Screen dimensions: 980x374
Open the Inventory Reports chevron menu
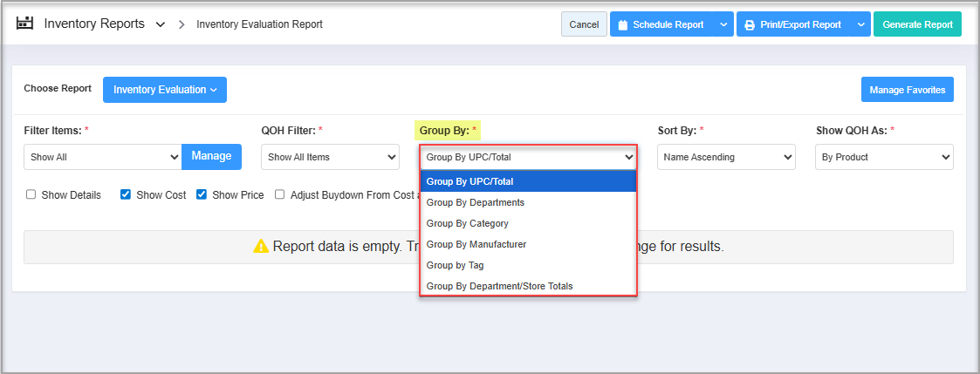[x=160, y=24]
